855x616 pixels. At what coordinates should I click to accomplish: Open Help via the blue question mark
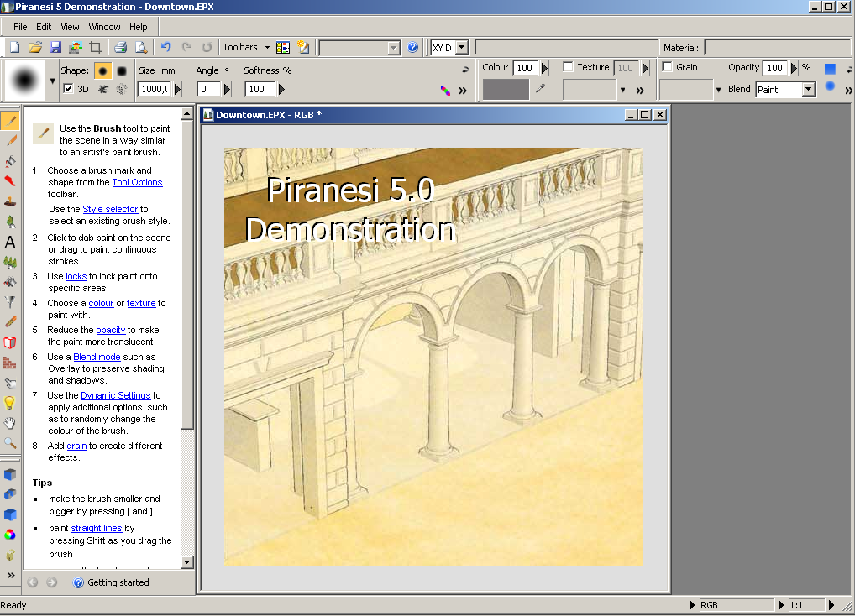tap(412, 47)
